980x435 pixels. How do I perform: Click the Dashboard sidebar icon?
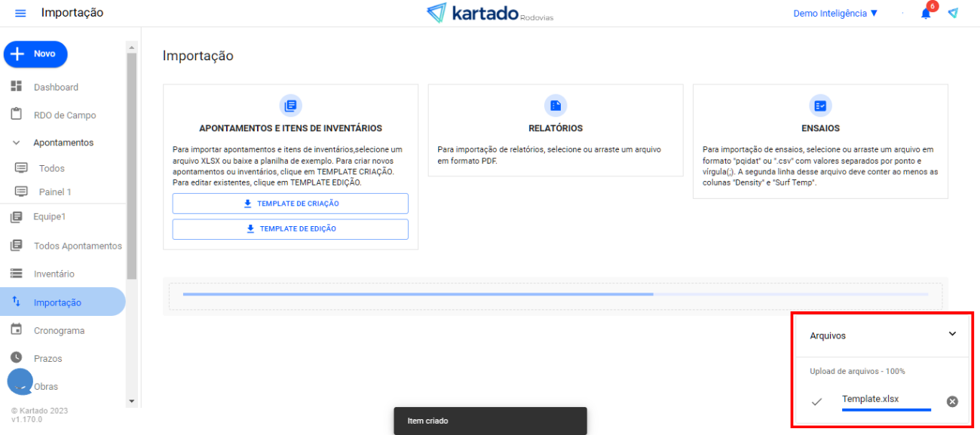click(17, 87)
